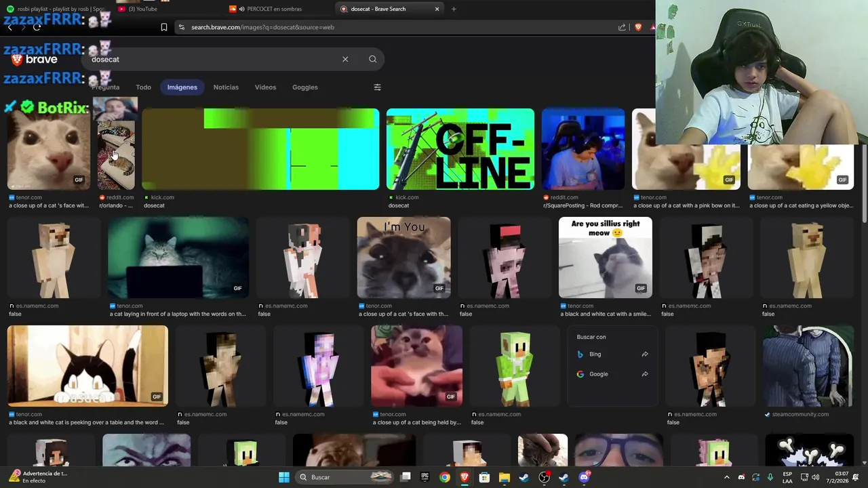
Task: Open Epic Games Launcher from taskbar
Action: (425, 477)
